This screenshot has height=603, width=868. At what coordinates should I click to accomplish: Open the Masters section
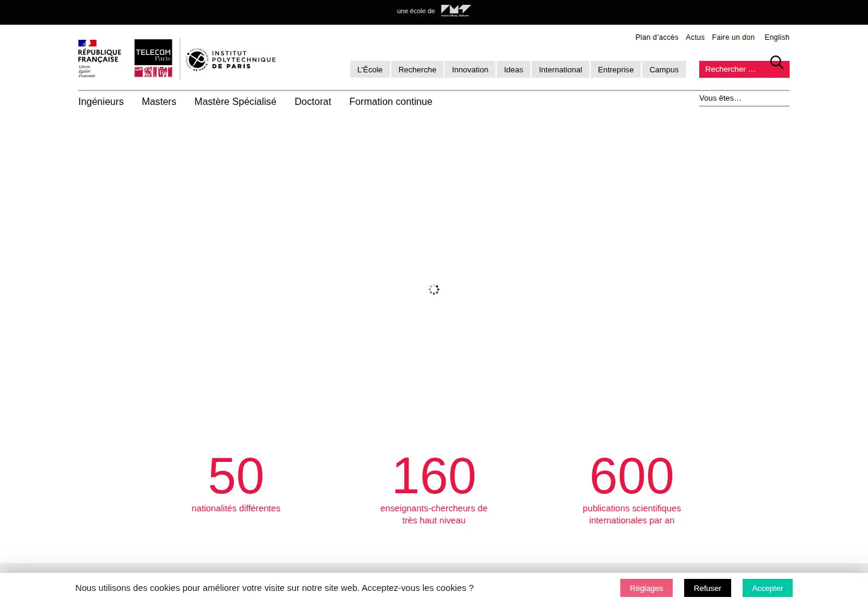tap(159, 102)
